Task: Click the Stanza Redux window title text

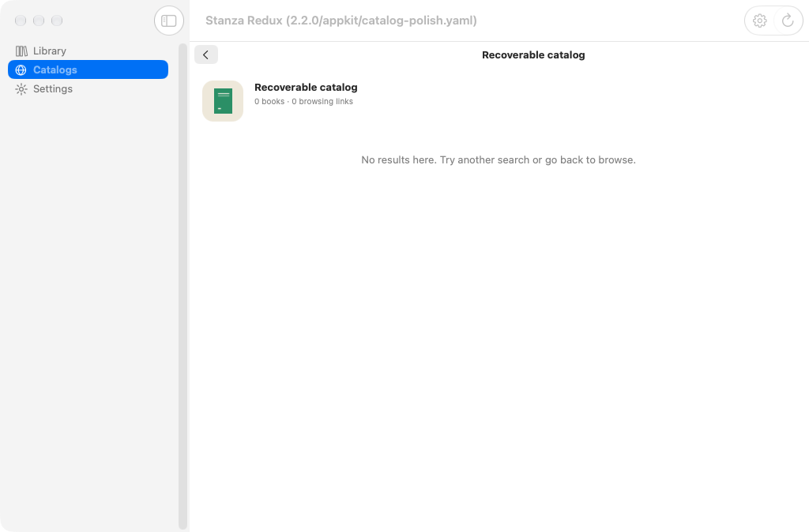Action: 341,21
